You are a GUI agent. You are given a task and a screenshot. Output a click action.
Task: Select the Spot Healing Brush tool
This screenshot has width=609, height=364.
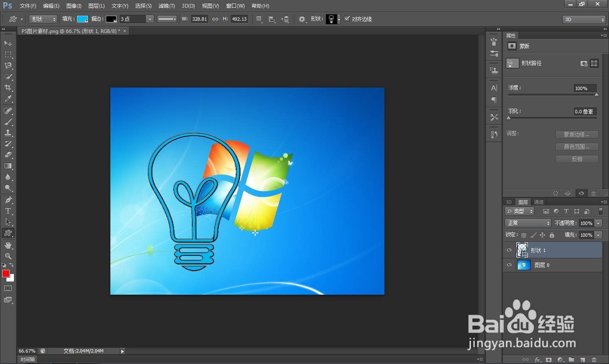(x=8, y=111)
